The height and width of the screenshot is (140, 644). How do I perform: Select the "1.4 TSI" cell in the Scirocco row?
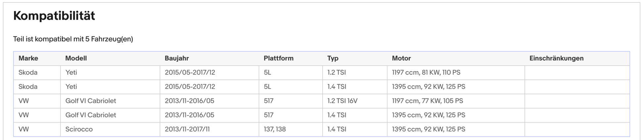[337, 129]
